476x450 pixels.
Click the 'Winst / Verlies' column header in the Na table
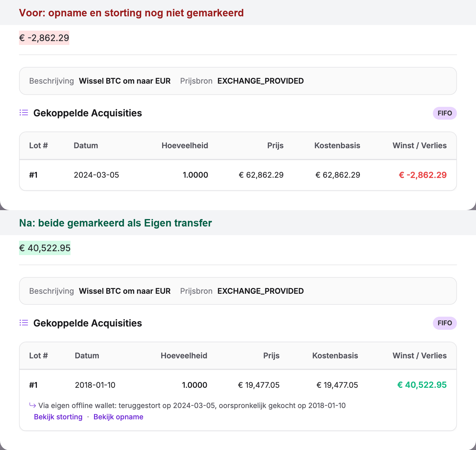pos(419,356)
